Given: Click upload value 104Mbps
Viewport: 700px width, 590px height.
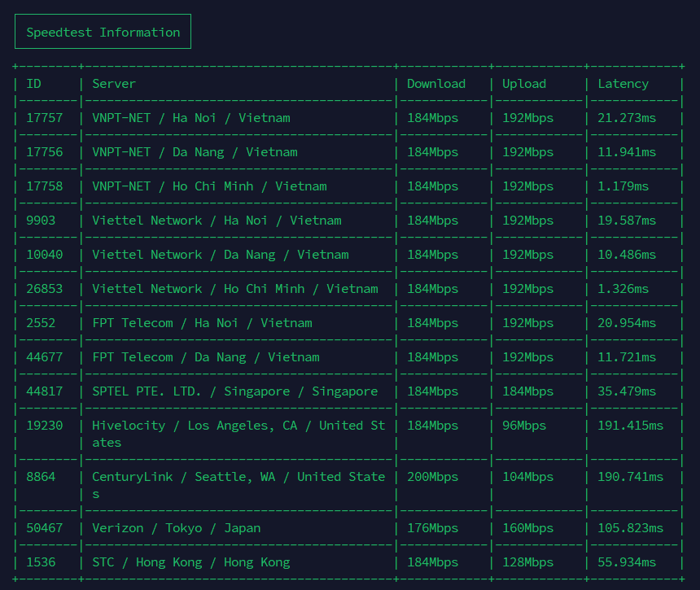Looking at the screenshot, I should pyautogui.click(x=527, y=477).
